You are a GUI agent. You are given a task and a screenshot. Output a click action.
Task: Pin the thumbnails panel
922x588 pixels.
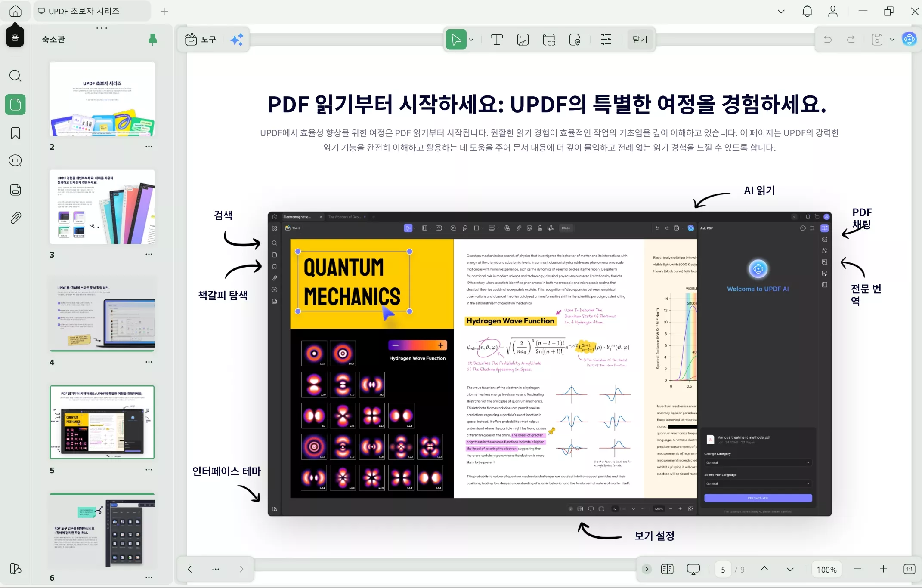[x=152, y=40]
